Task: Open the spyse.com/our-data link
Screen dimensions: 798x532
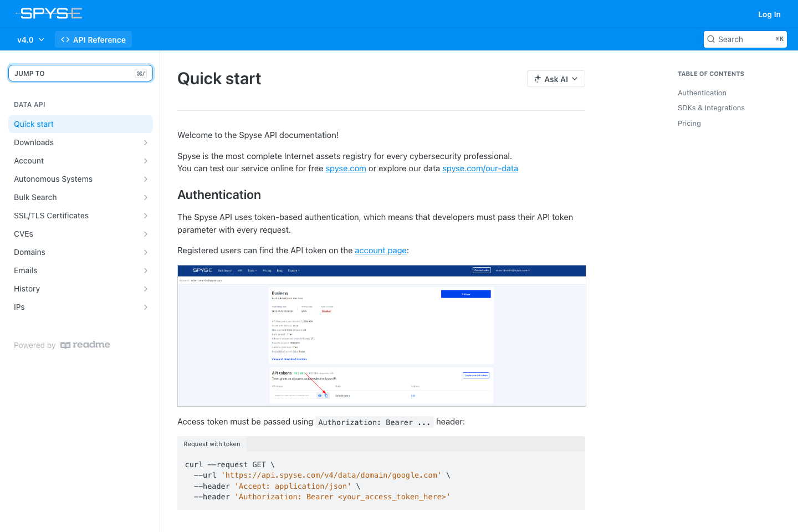Action: pos(480,168)
